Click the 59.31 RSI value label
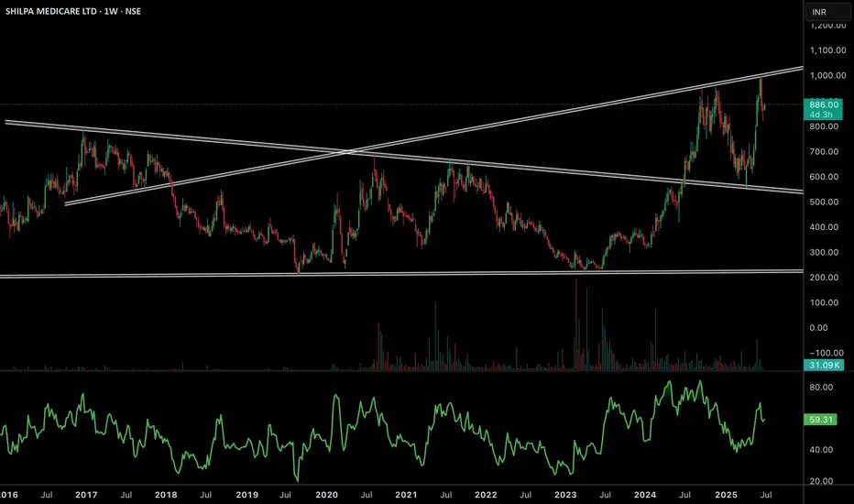 pyautogui.click(x=820, y=420)
